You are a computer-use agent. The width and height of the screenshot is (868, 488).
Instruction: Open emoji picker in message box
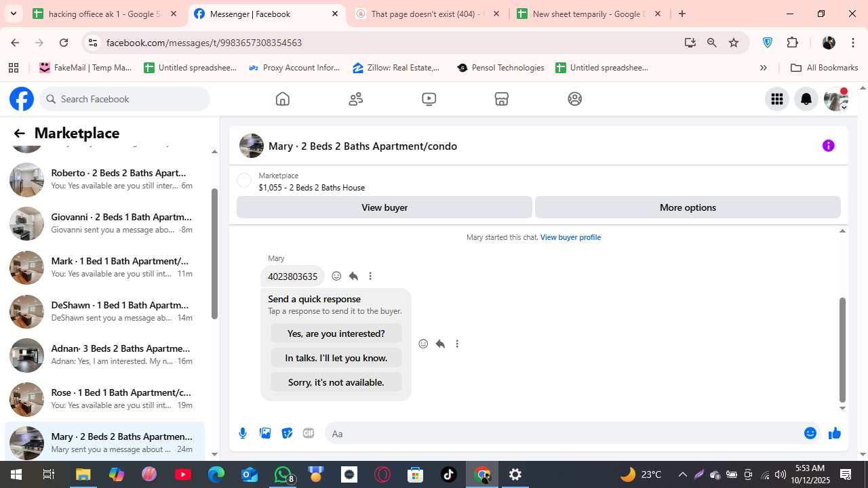coord(810,433)
